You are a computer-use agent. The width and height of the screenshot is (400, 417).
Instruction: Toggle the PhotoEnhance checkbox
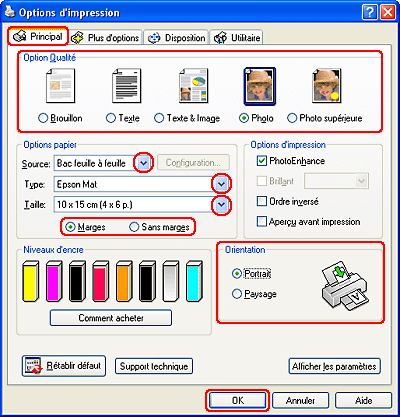tap(262, 161)
